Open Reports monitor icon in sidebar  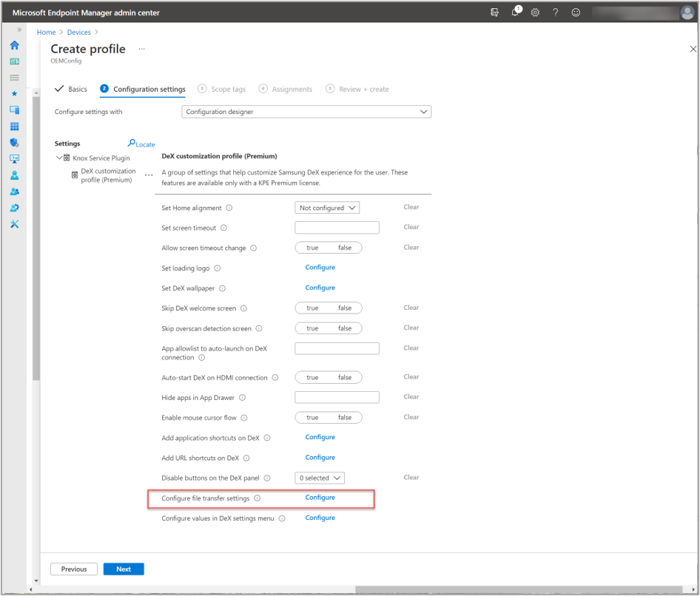14,158
